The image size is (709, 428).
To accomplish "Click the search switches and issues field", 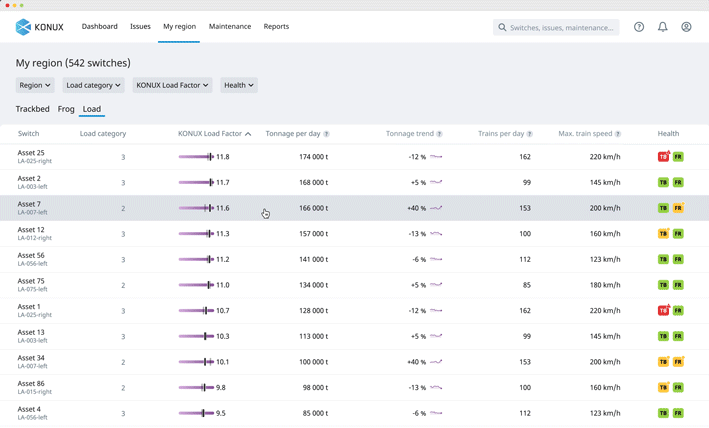I will [556, 27].
